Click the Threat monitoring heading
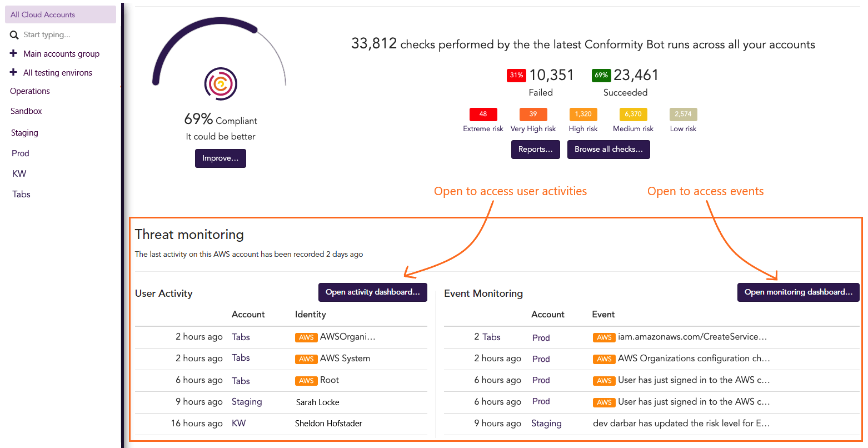Image resolution: width=868 pixels, height=448 pixels. pos(189,235)
